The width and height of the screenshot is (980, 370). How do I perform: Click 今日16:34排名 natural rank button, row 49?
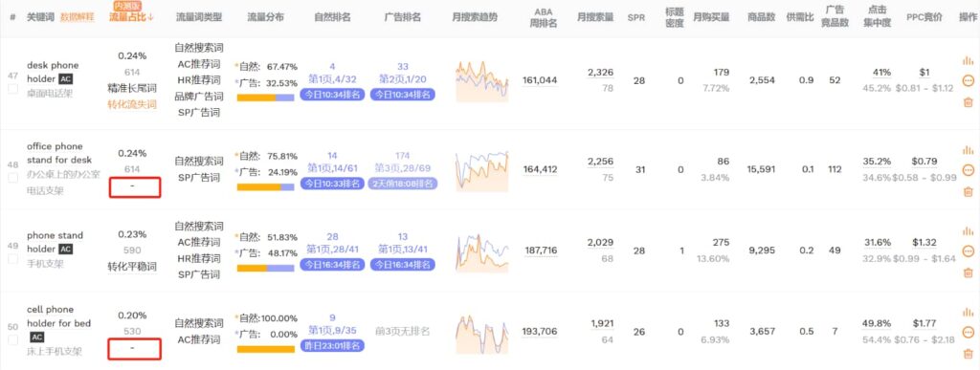(x=332, y=265)
